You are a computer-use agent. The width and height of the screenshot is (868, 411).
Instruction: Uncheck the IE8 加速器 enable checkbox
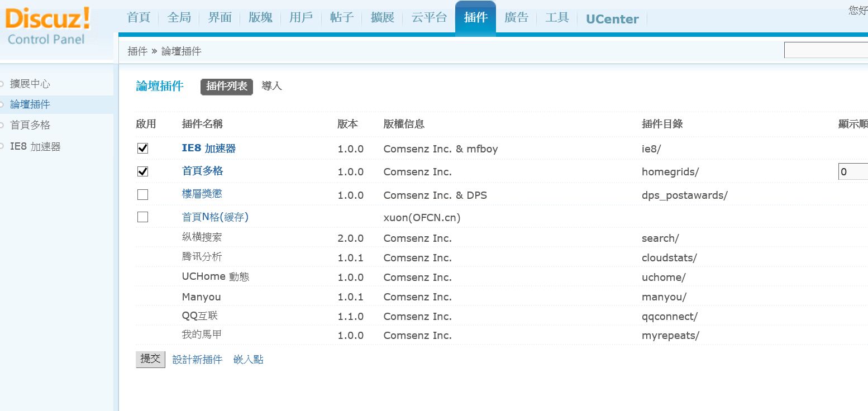(x=142, y=148)
